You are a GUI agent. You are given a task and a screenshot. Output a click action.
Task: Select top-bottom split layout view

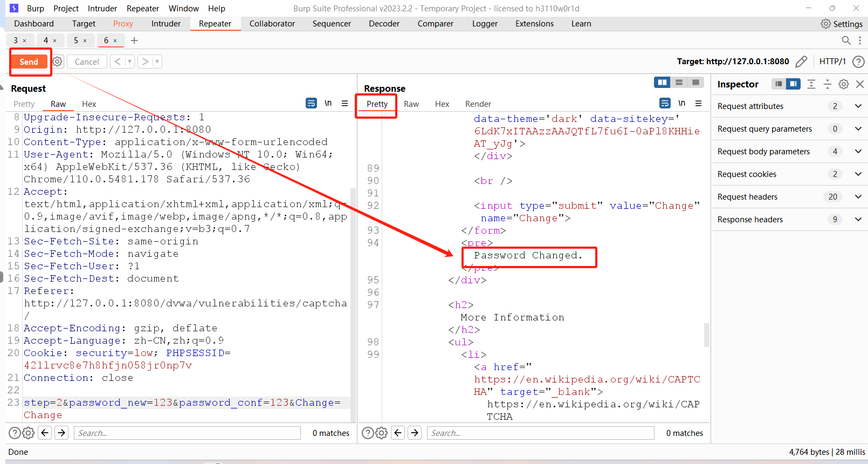679,82
